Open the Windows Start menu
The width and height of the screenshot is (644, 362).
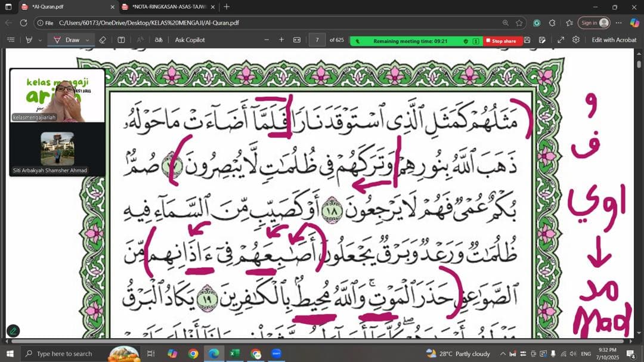click(x=10, y=354)
